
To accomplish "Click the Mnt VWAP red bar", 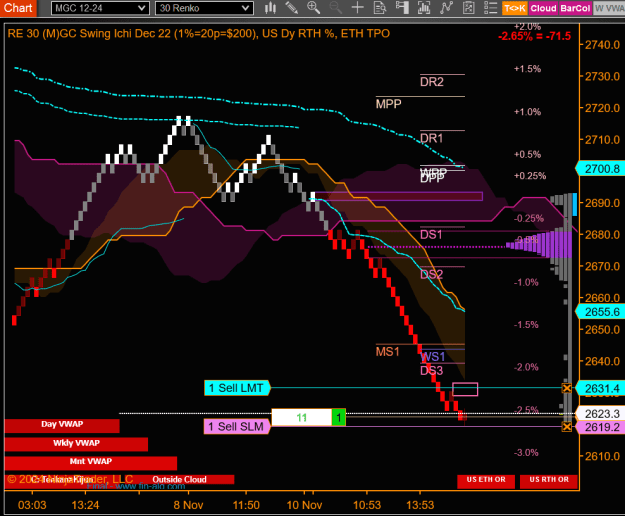I will click(90, 462).
